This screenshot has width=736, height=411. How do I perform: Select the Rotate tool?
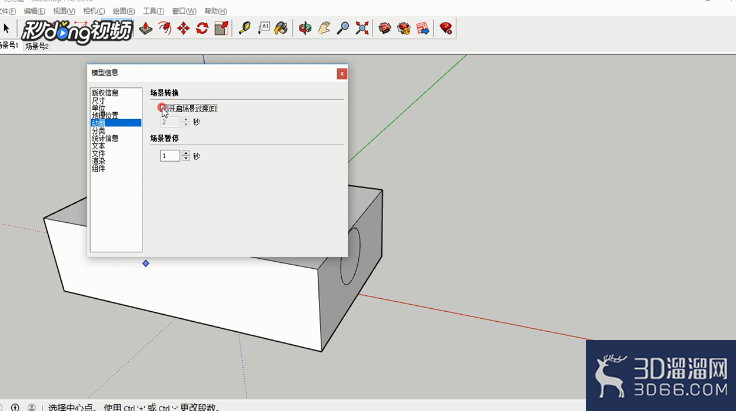(202, 28)
